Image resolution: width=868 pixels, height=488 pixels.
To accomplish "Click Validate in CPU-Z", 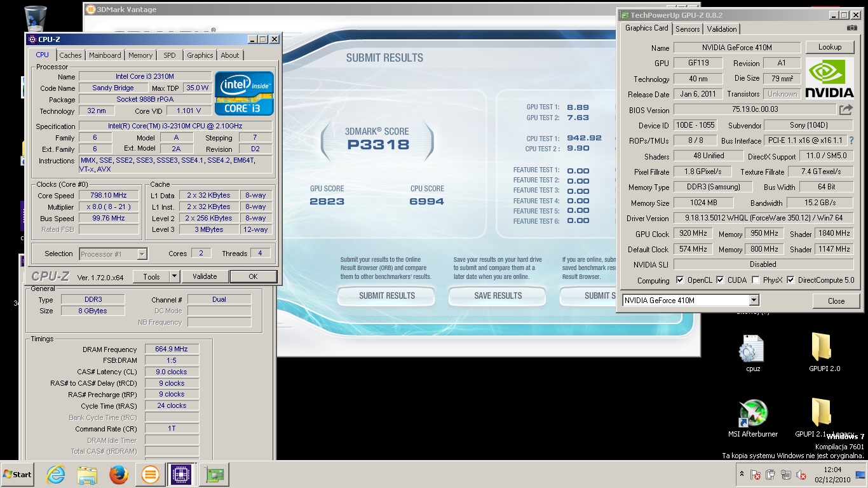I will (205, 276).
